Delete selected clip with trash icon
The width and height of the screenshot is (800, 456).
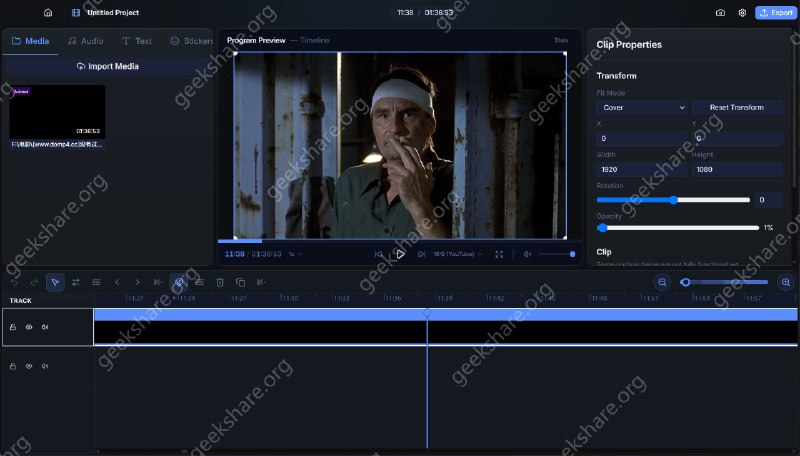point(220,282)
